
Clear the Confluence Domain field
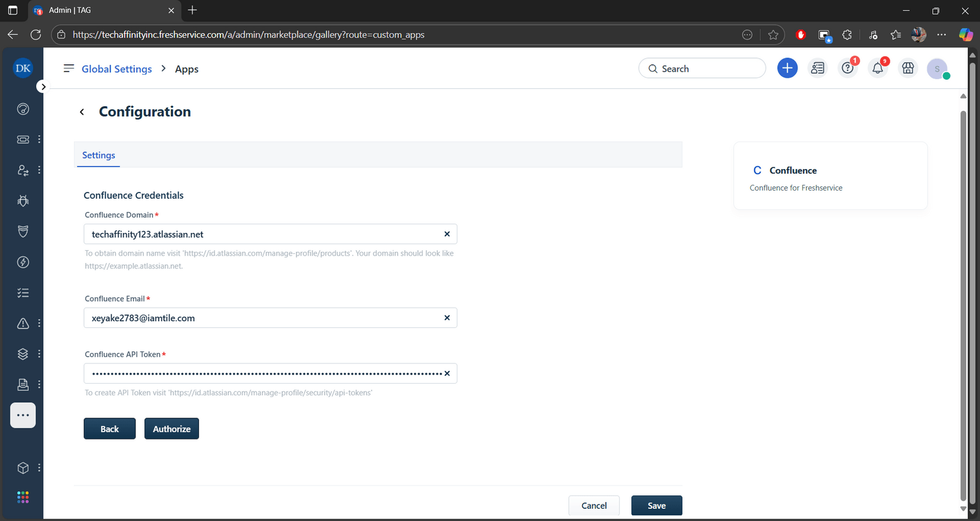click(447, 234)
